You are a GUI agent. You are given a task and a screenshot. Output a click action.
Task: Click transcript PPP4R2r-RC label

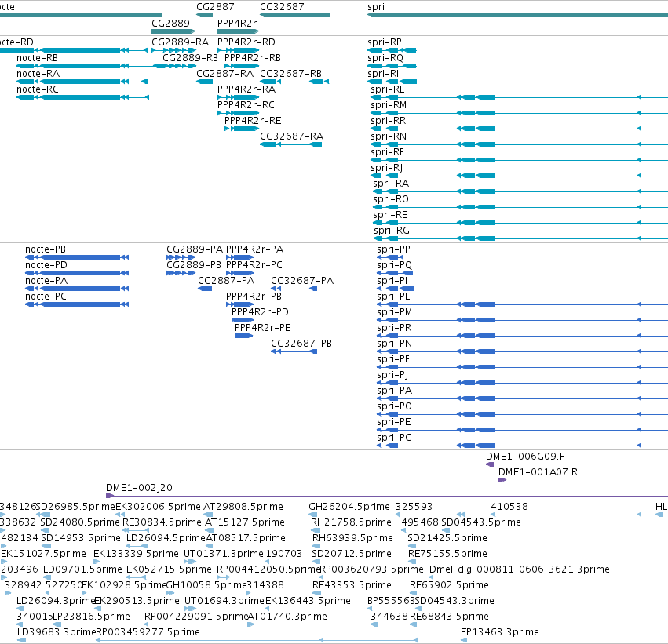[x=246, y=105]
